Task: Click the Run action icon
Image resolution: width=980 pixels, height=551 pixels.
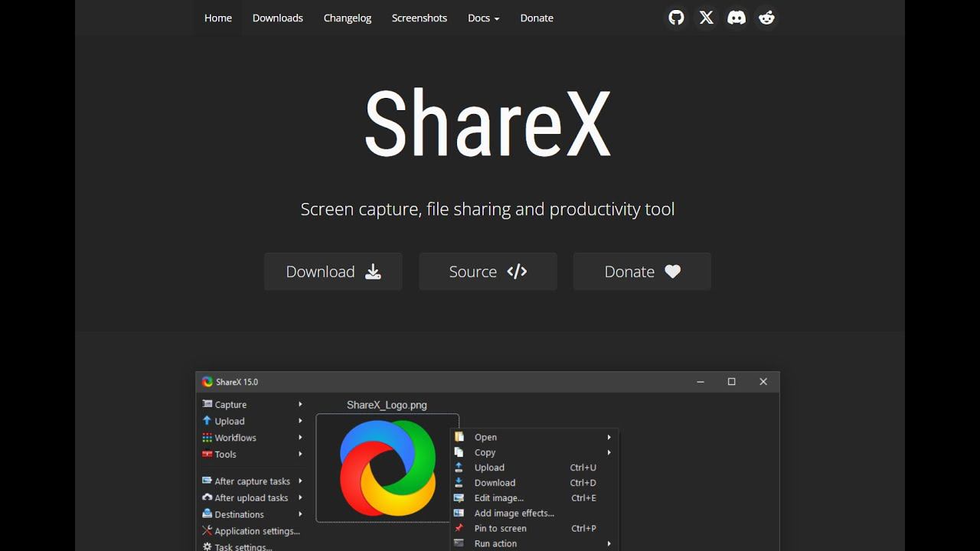Action: click(459, 543)
